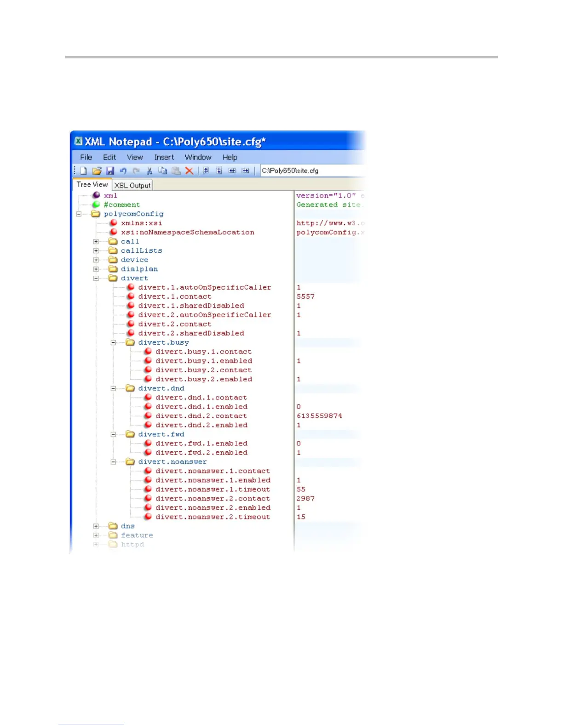Select divert.noanswer.2.contact attribute

click(x=213, y=499)
